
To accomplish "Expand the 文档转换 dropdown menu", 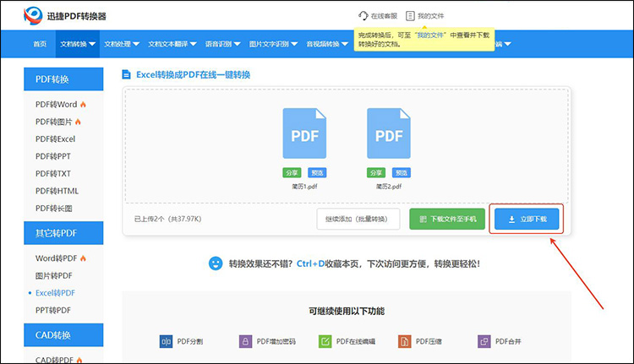I will click(78, 44).
